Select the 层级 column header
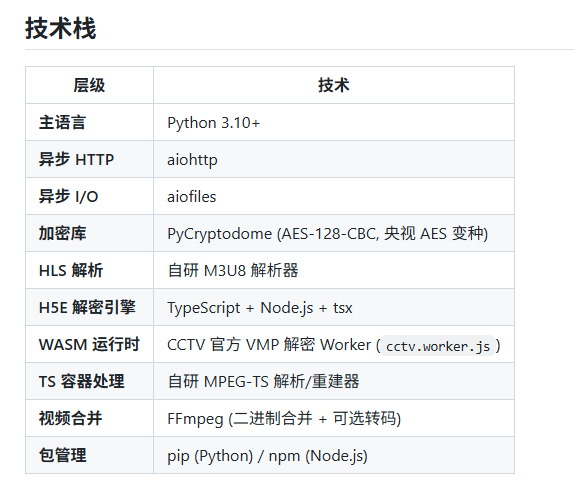This screenshot has height=491, width=574. [x=89, y=85]
